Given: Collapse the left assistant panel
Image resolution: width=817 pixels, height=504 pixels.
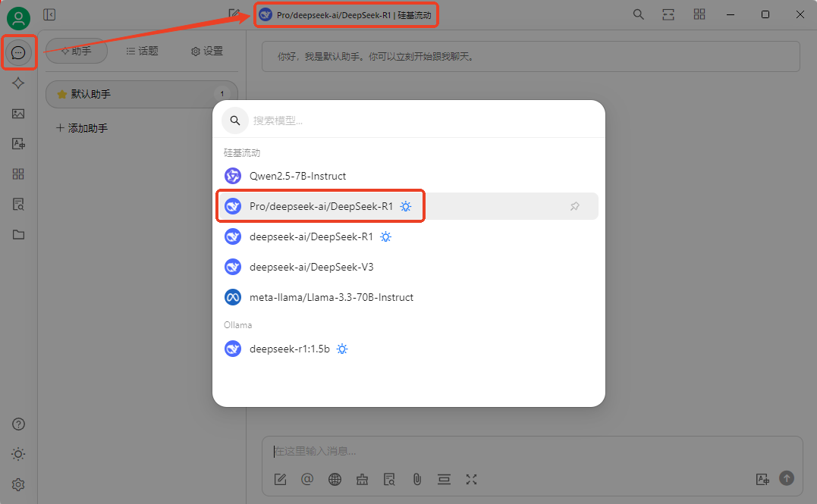Looking at the screenshot, I should 49,14.
